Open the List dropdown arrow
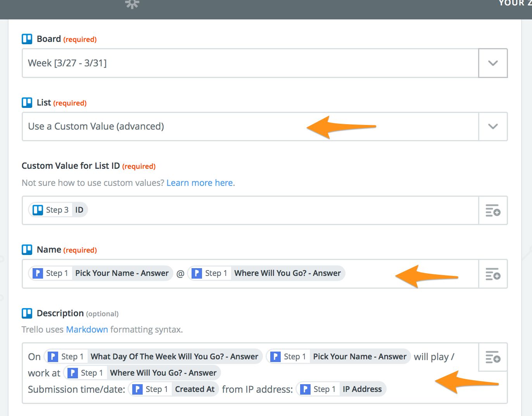This screenshot has width=532, height=416. coord(493,127)
